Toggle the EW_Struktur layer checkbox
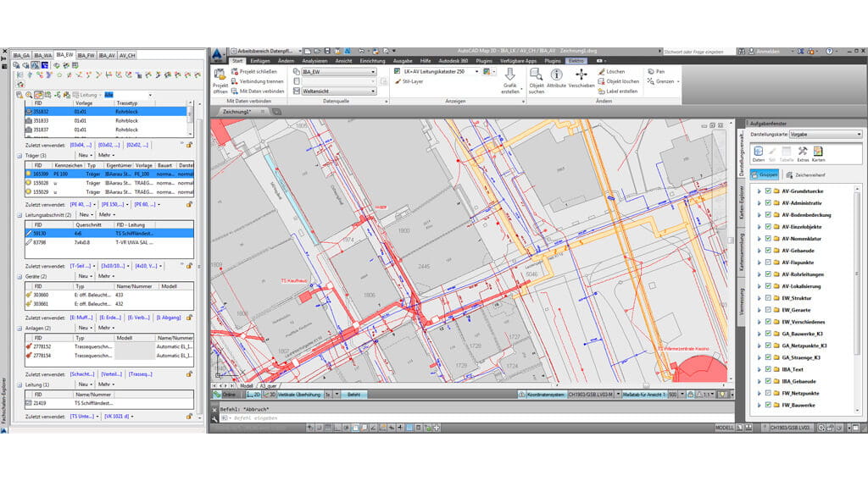This screenshot has width=868, height=481. pos(768,298)
